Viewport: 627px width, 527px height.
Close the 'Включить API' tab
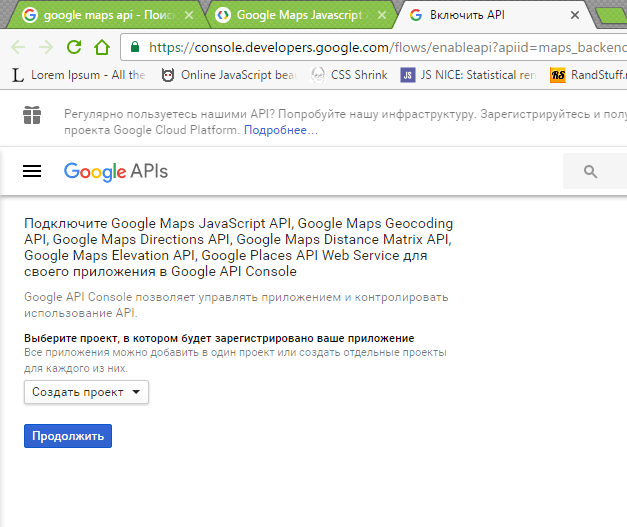(x=575, y=15)
